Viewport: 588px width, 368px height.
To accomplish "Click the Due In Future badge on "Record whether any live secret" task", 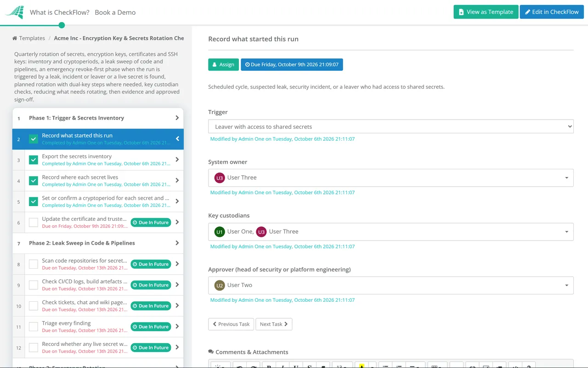I will pyautogui.click(x=151, y=348).
